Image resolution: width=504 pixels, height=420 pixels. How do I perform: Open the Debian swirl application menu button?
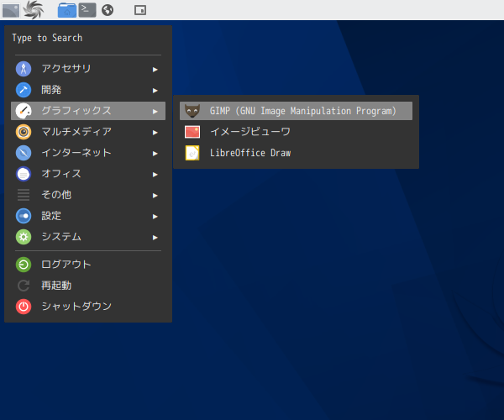pyautogui.click(x=33, y=10)
